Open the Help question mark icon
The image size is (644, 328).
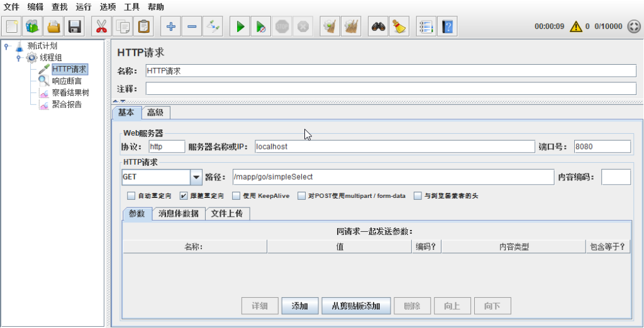pos(447,26)
